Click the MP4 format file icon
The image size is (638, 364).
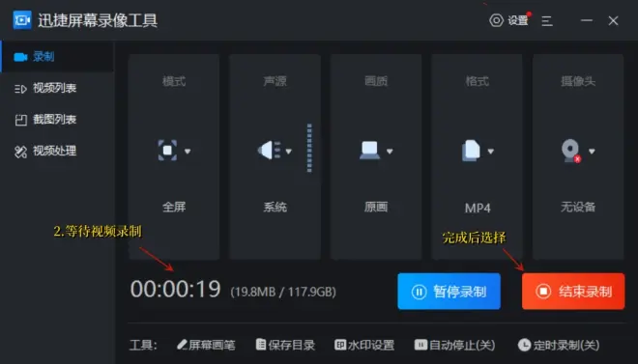pos(471,151)
